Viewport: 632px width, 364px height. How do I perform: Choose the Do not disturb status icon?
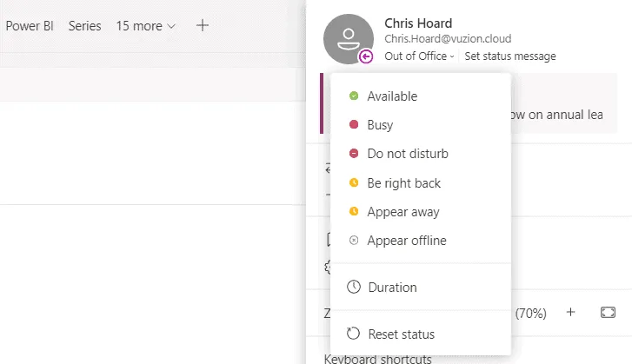point(354,154)
